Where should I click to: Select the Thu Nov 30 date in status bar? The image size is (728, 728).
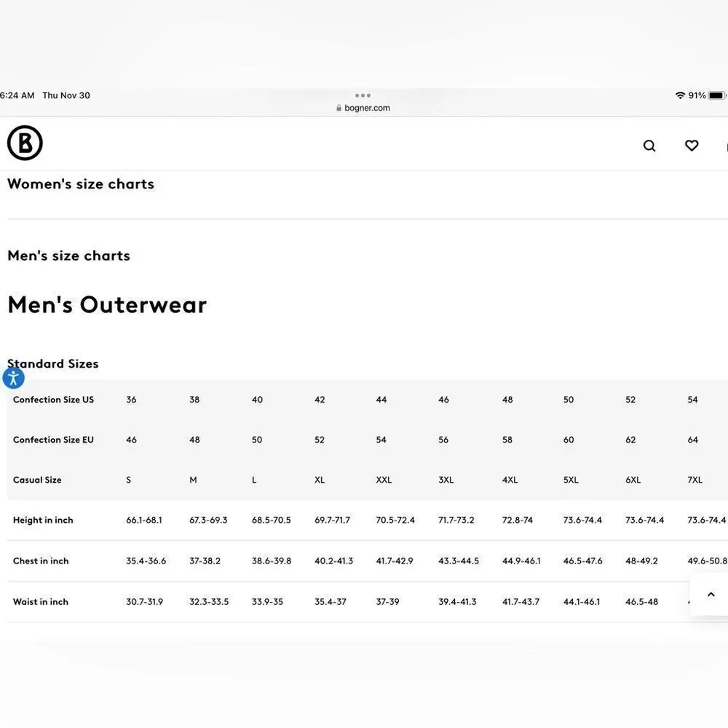66,95
